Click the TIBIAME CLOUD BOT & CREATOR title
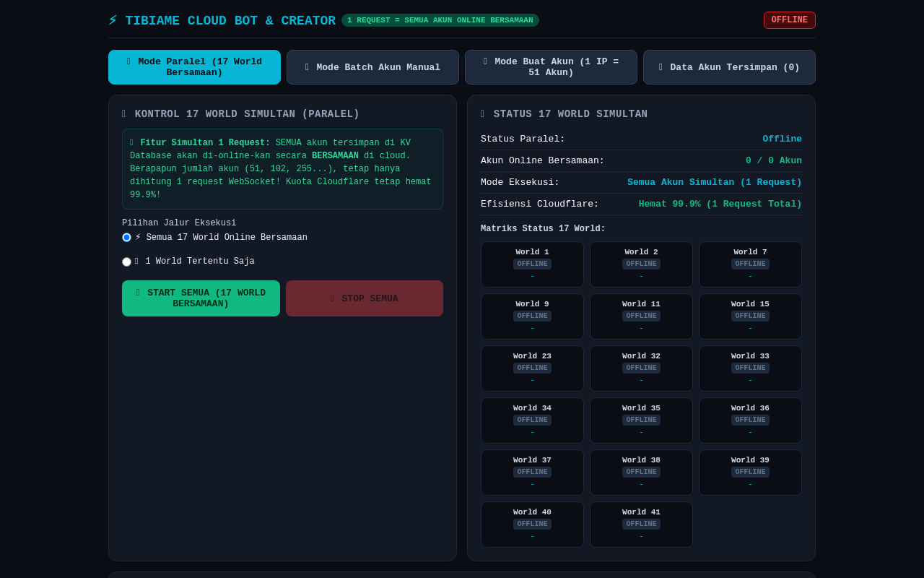 (x=230, y=20)
